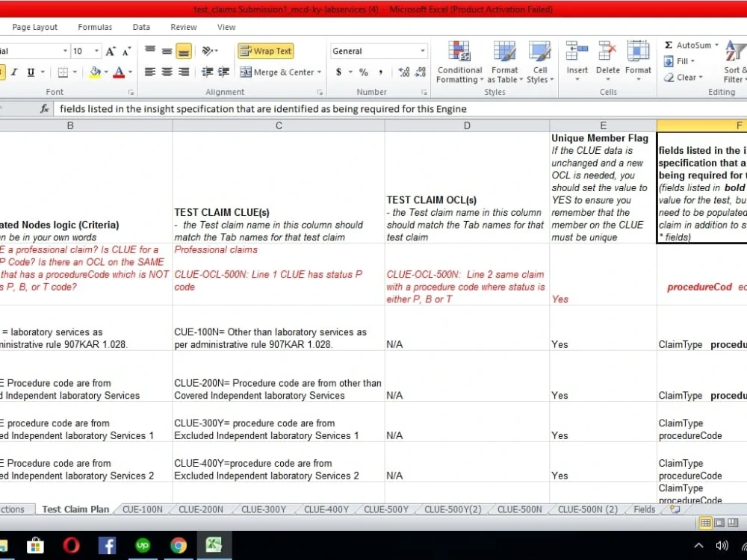Open the Clear menu
This screenshot has width=747, height=560.
684,77
